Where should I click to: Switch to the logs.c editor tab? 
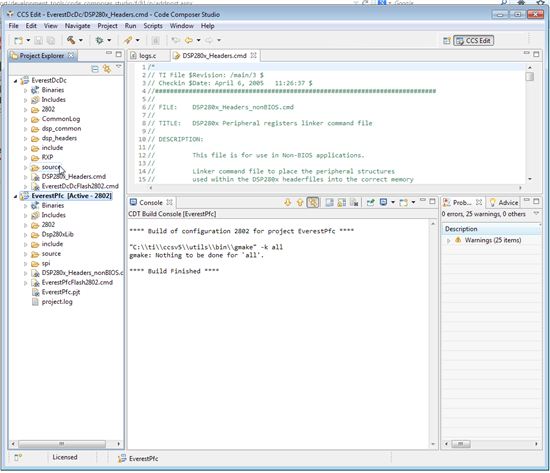[147, 56]
